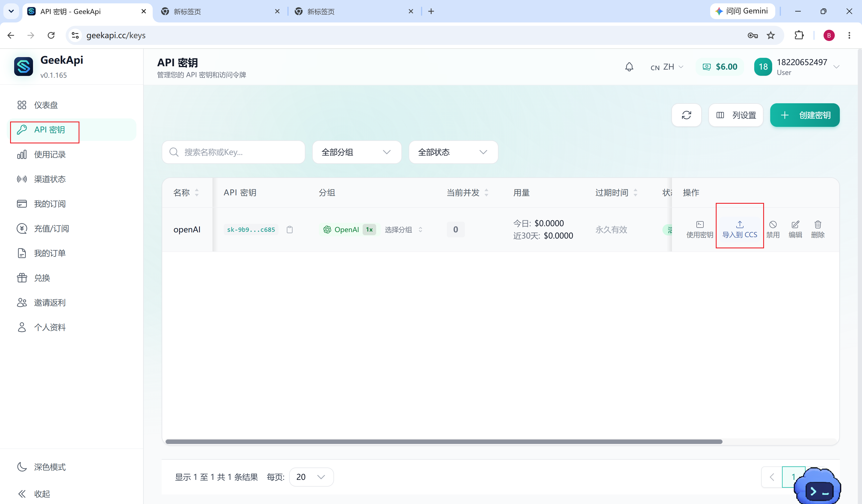Click the refresh icon beside 列设置
The image size is (862, 504).
(686, 115)
